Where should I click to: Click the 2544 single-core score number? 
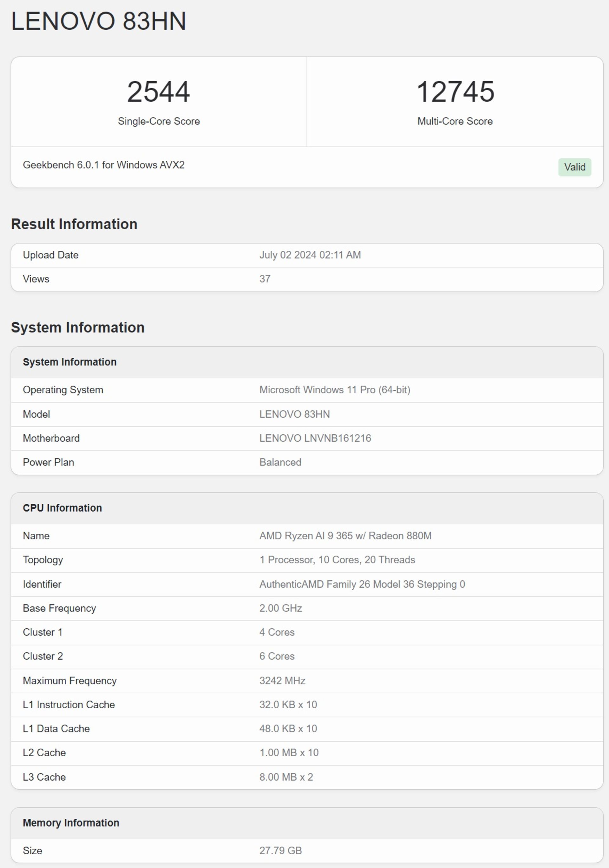(158, 92)
